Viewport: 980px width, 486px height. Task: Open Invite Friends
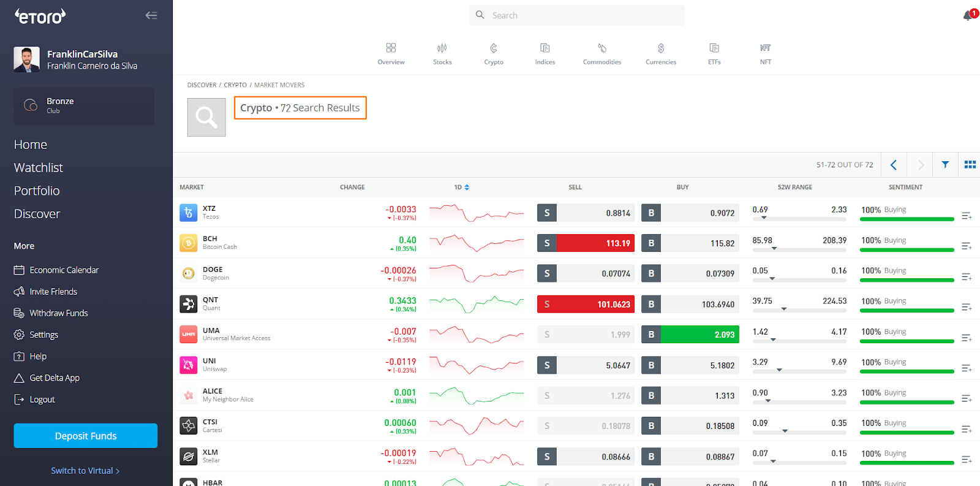click(45, 292)
